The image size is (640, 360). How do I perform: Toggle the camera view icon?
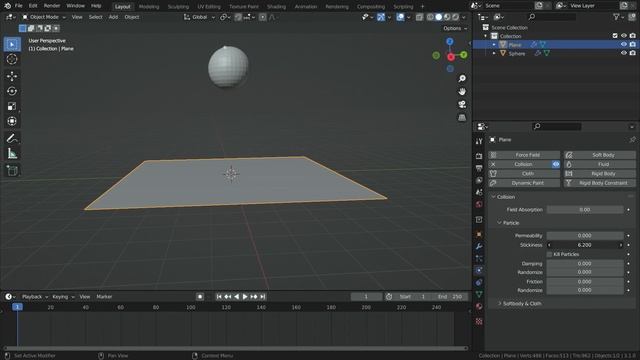462,104
